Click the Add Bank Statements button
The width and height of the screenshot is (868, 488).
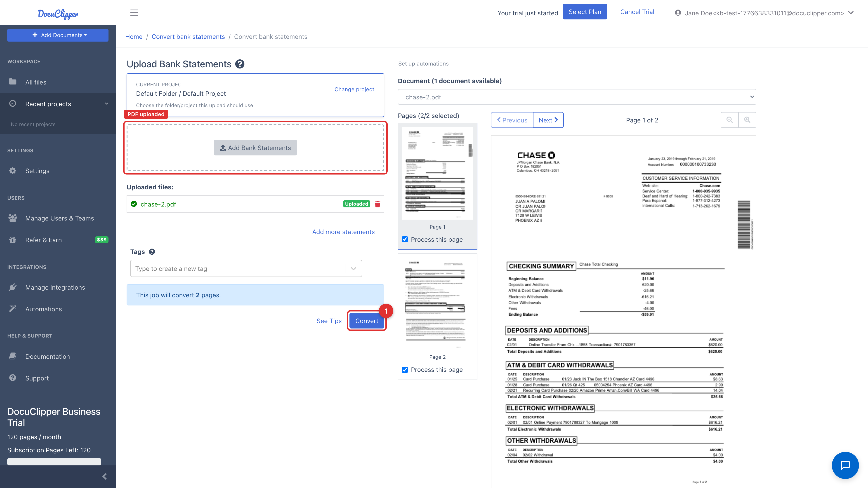pyautogui.click(x=255, y=148)
